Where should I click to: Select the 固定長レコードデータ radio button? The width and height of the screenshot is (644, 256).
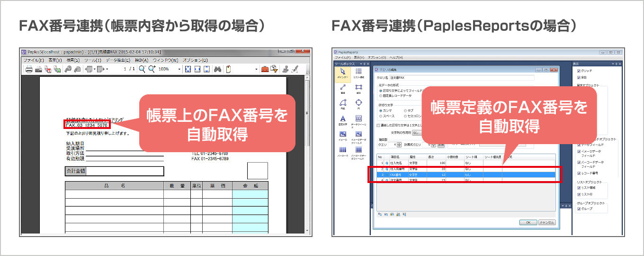[x=381, y=95]
